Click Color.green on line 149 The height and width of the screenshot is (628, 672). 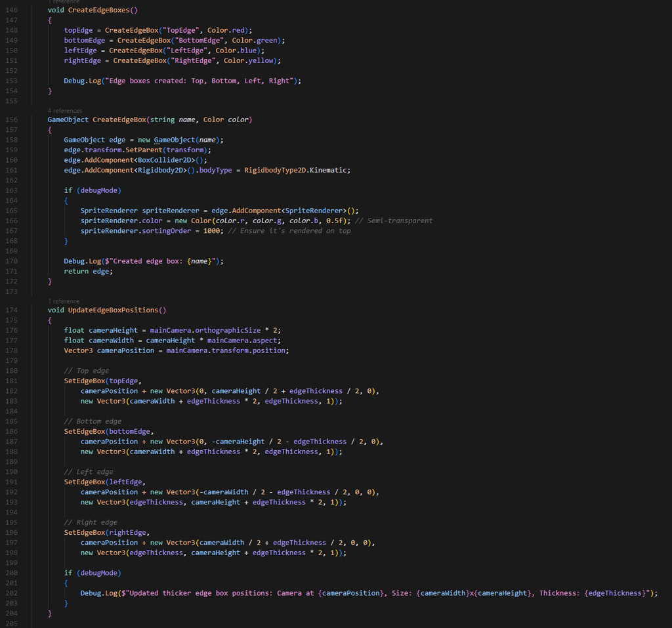[x=255, y=40]
